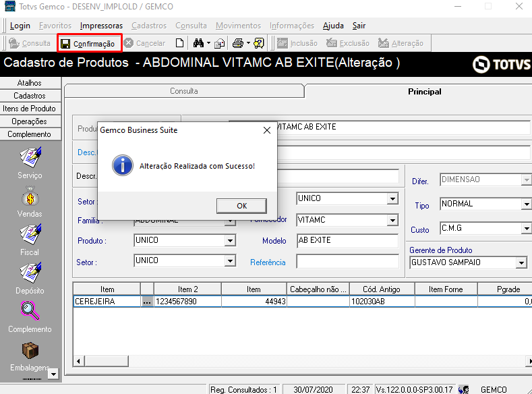Click the status bar user icon

coord(463,389)
